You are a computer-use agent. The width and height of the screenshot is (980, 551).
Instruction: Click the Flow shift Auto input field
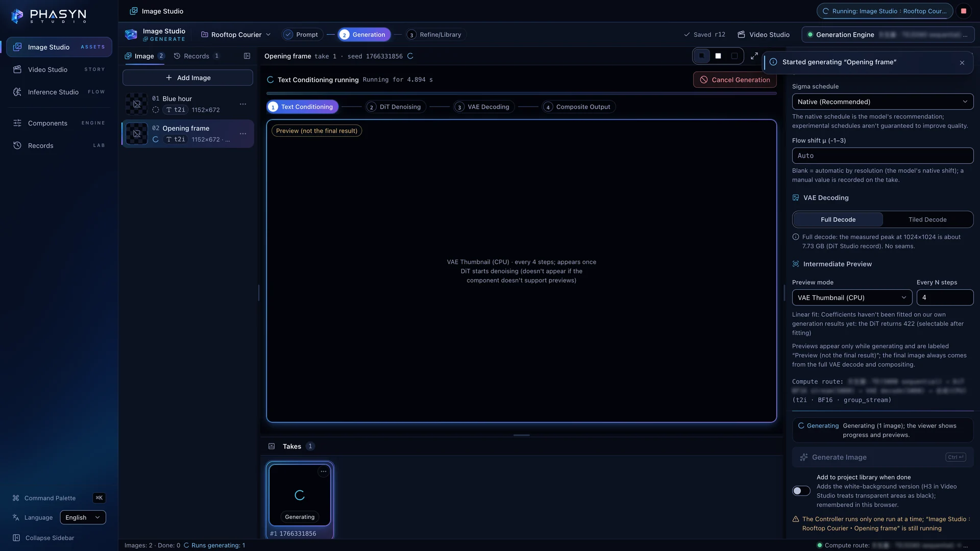[883, 156]
